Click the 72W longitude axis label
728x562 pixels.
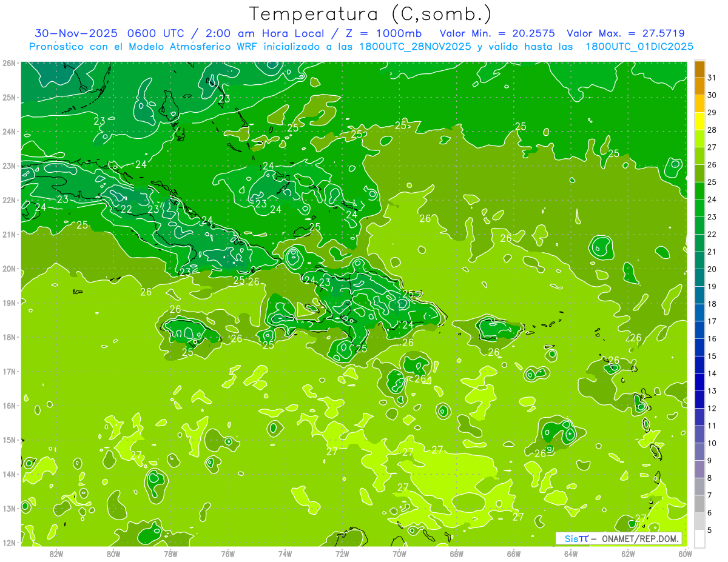pyautogui.click(x=342, y=554)
